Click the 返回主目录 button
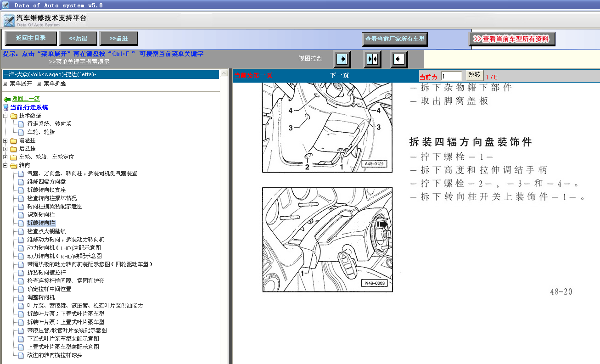The image size is (600, 364). tap(31, 38)
